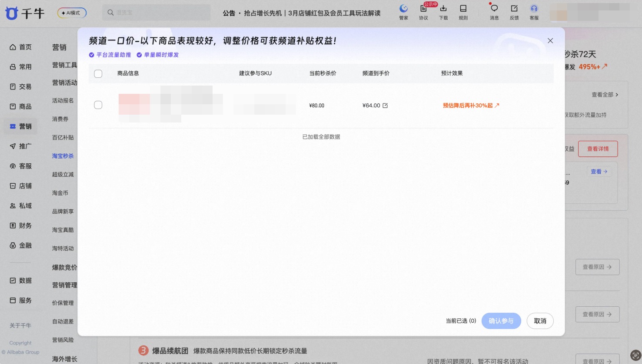Select 营销 in the left sidebar

point(21,126)
